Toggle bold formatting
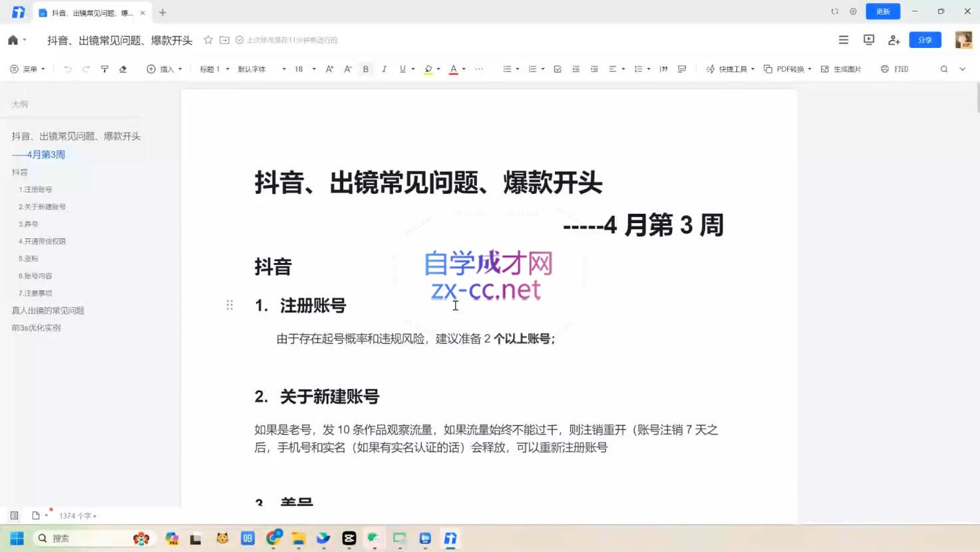The image size is (980, 552). [365, 69]
